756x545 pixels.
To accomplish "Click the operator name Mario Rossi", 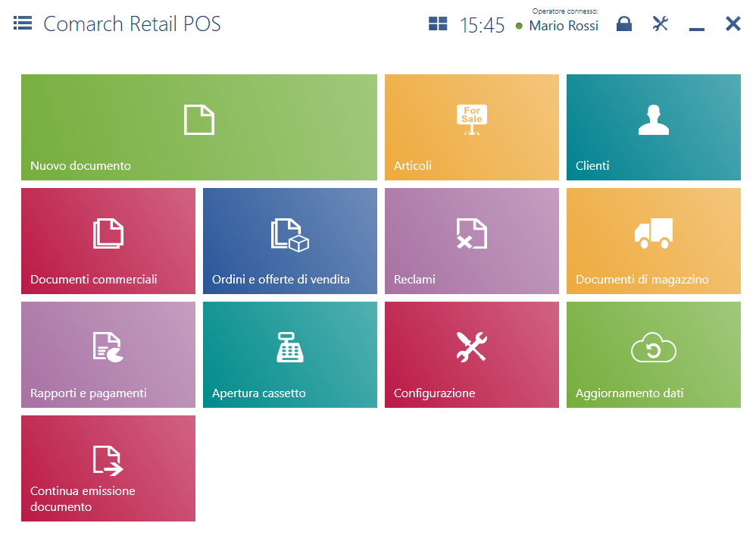I will click(x=564, y=26).
